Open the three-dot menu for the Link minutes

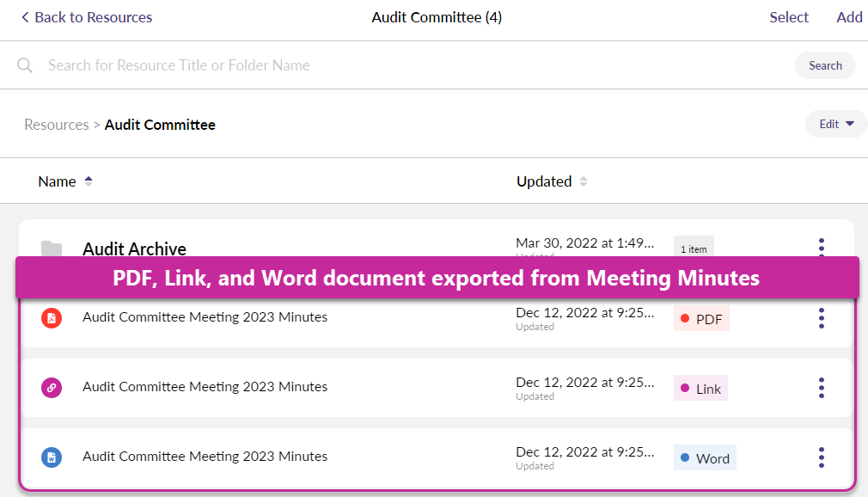click(822, 388)
